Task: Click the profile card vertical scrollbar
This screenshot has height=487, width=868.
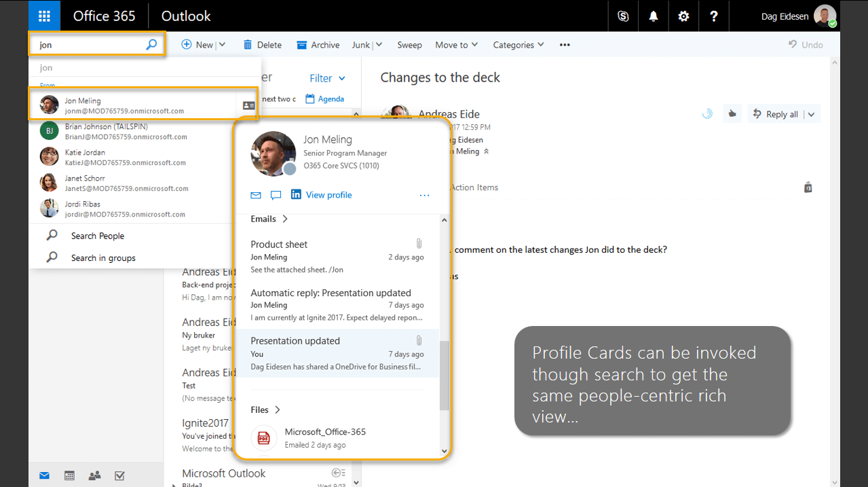Action: pyautogui.click(x=444, y=375)
